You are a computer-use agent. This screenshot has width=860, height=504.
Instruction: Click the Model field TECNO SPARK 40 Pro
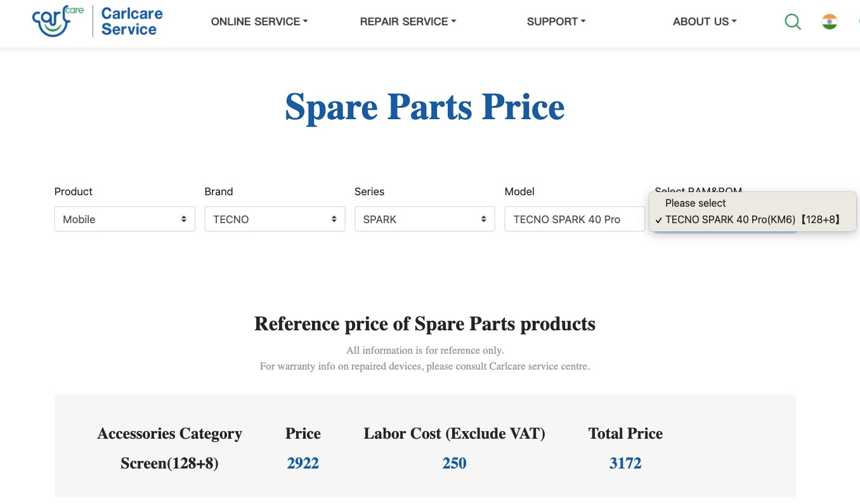[575, 219]
